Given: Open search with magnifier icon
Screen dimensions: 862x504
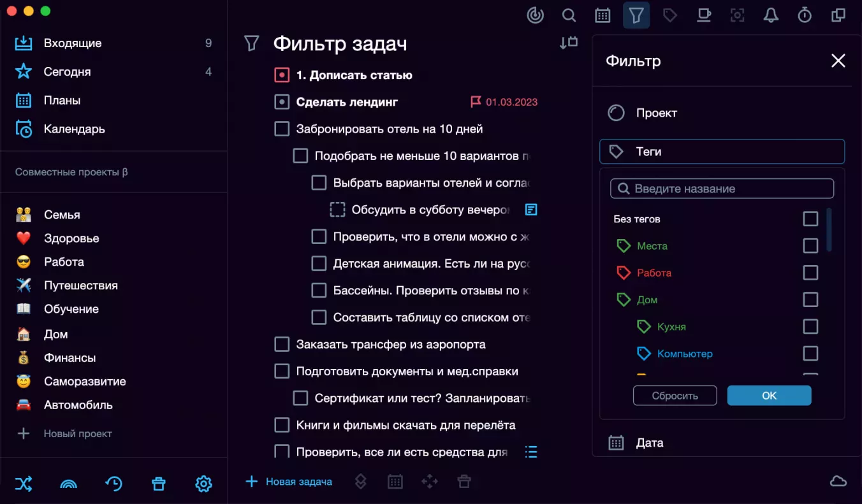Looking at the screenshot, I should click(x=569, y=15).
